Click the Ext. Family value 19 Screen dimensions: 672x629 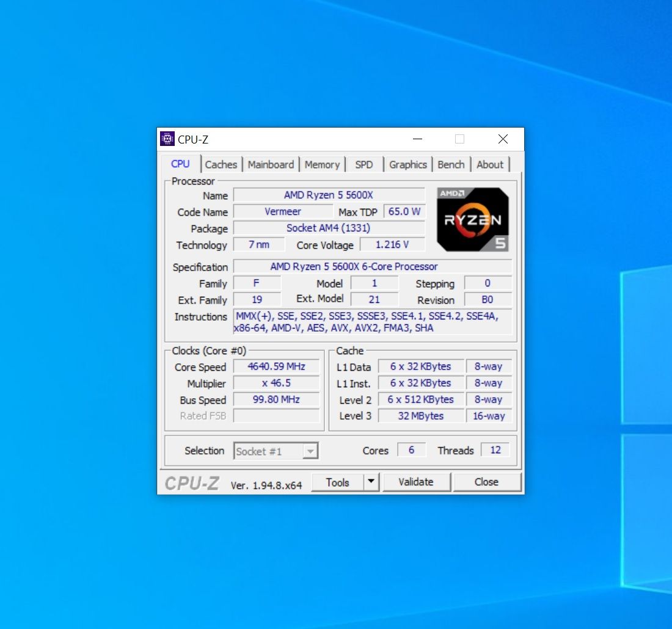[x=257, y=299]
